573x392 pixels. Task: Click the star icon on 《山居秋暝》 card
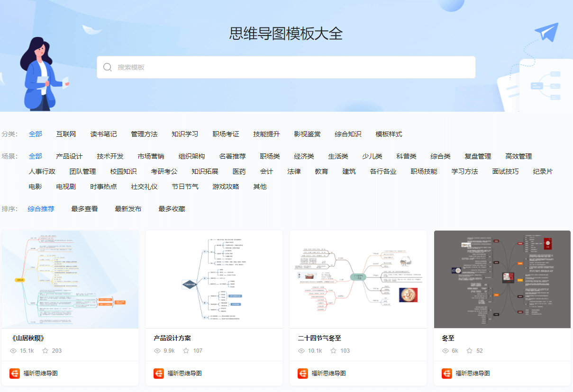click(x=45, y=351)
